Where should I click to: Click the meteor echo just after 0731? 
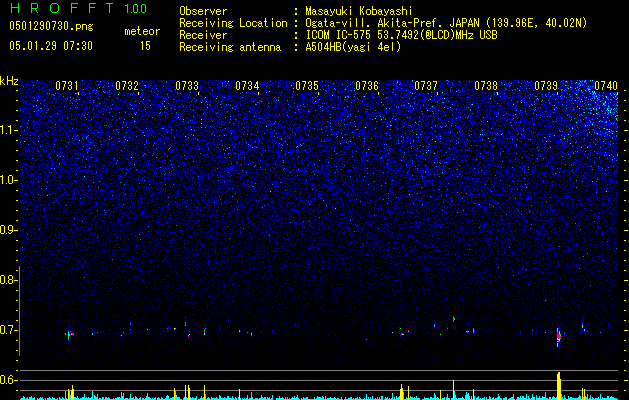click(69, 334)
